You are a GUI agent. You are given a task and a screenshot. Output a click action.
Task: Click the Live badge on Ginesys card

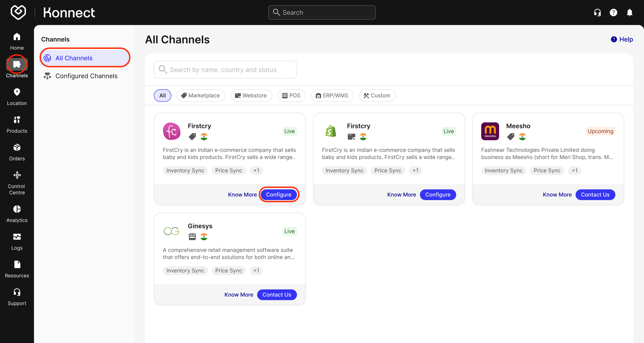pyautogui.click(x=290, y=231)
